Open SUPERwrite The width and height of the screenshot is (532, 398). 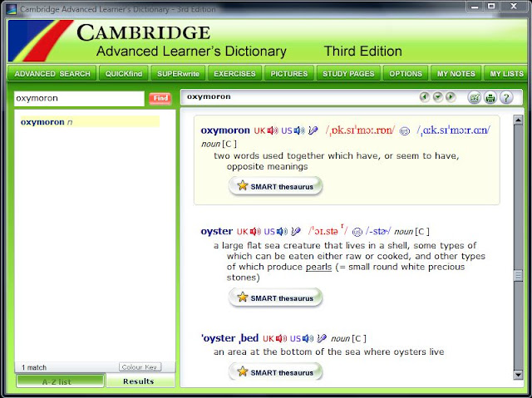[178, 74]
